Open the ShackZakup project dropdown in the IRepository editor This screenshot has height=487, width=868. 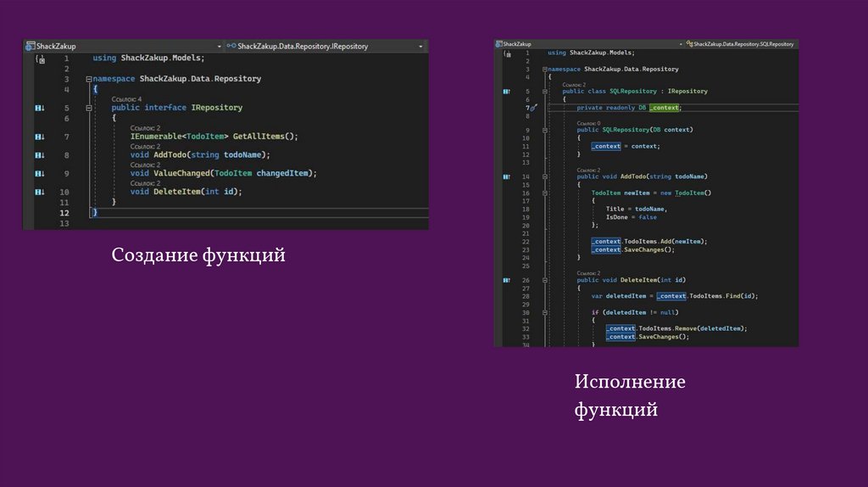click(x=220, y=47)
